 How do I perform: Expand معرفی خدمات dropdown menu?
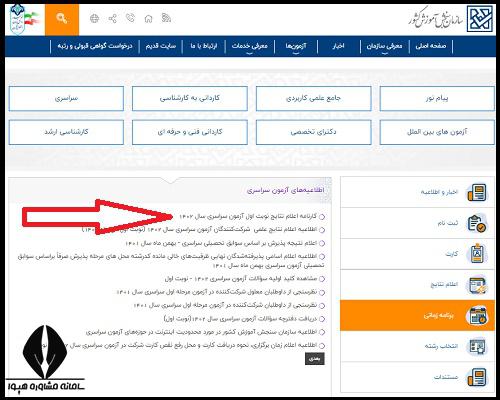[x=250, y=46]
